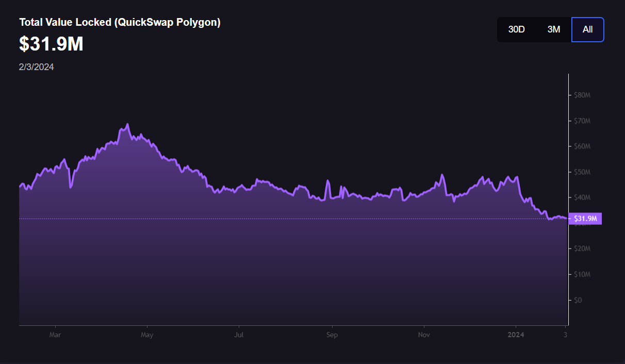Select the All time range button
This screenshot has width=625, height=364.
pyautogui.click(x=587, y=29)
